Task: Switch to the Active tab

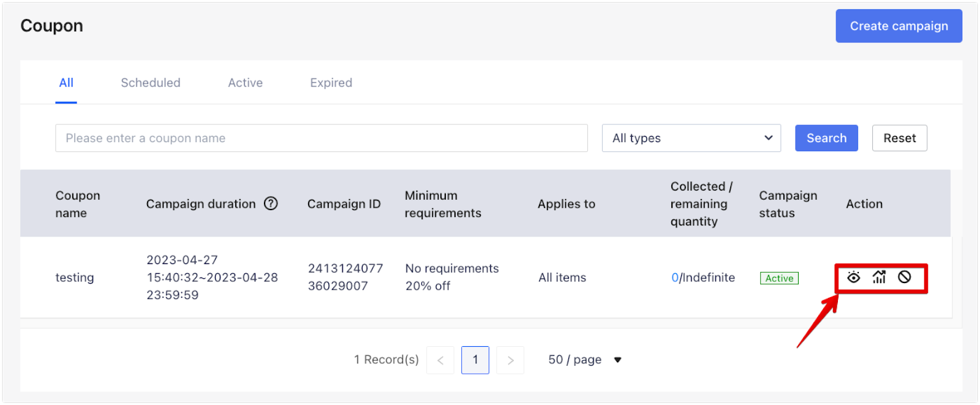Action: (245, 83)
